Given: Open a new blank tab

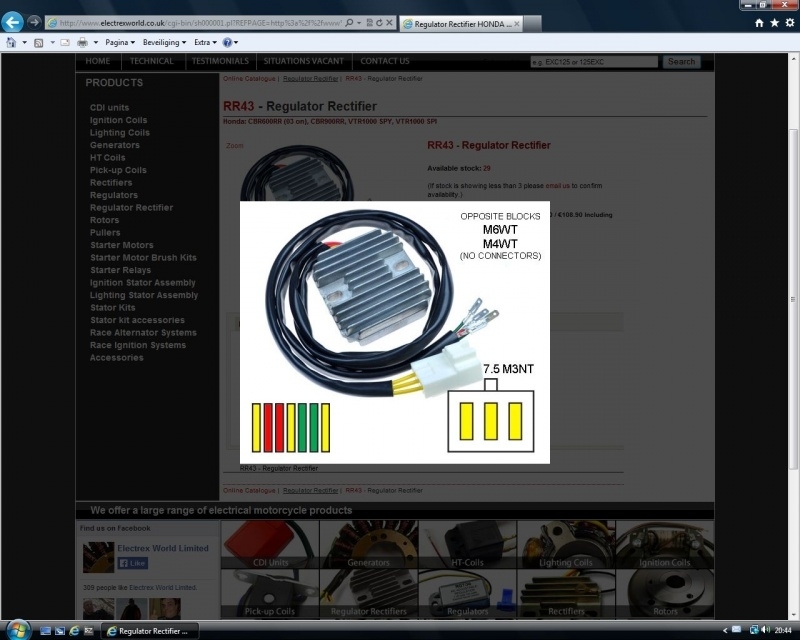Looking at the screenshot, I should 532,23.
